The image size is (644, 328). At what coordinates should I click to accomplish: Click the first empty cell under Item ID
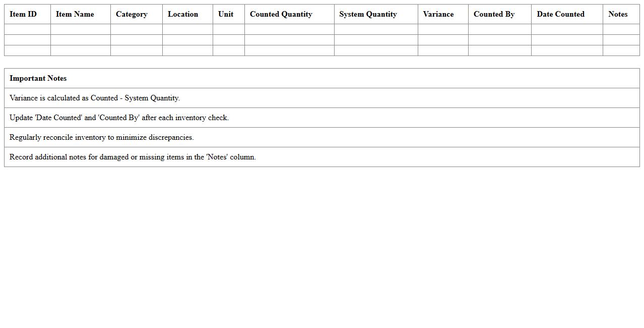[x=27, y=29]
